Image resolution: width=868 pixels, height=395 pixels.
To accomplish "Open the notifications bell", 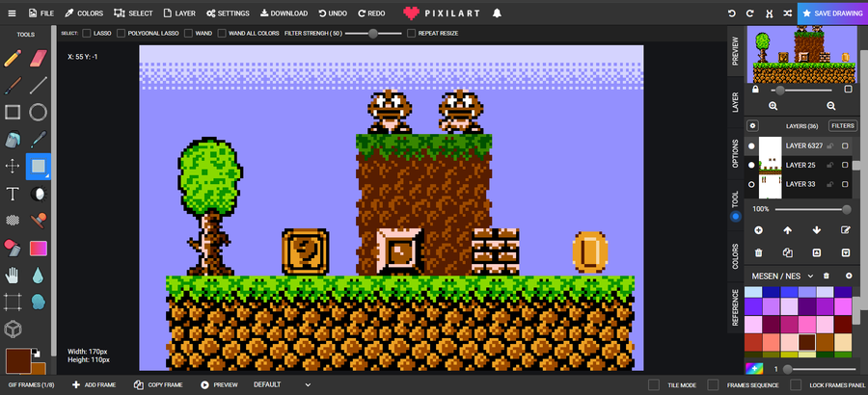I will 497,13.
